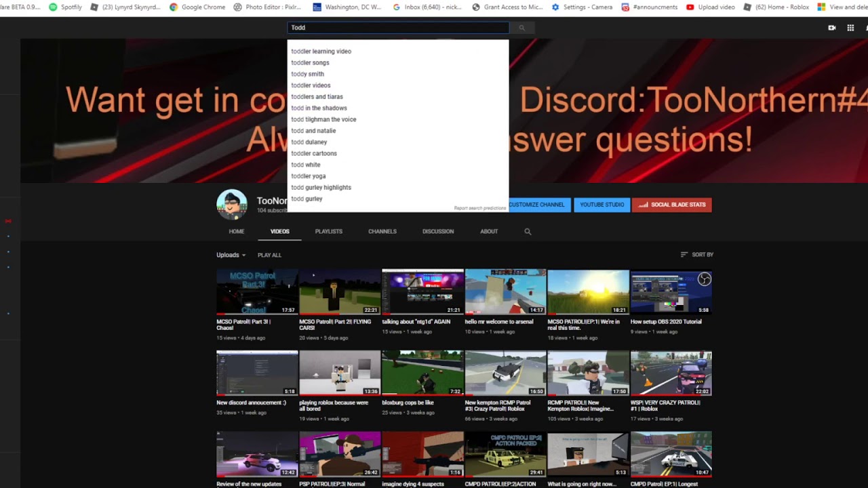Pick the 'toddler yoga' suggestion
The height and width of the screenshot is (488, 868).
[398, 176]
